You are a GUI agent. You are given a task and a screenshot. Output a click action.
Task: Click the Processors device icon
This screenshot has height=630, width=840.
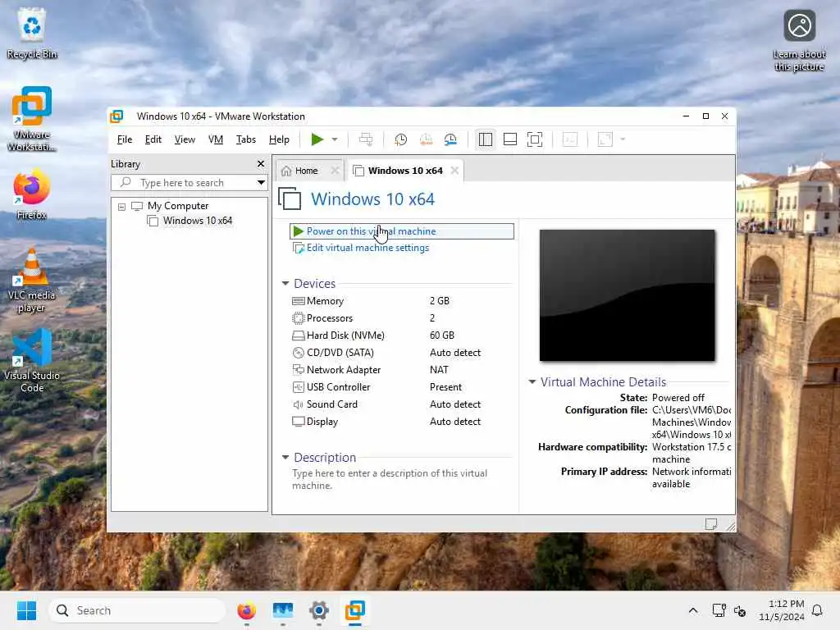(299, 318)
